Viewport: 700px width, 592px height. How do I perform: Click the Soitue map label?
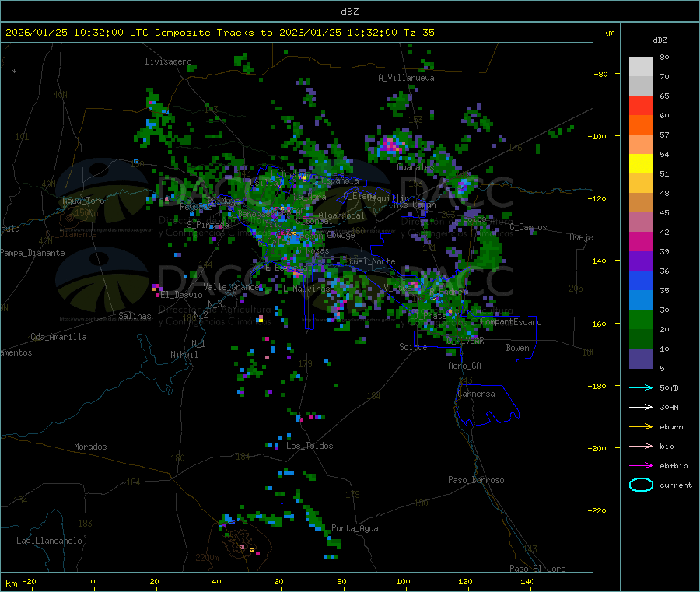[413, 347]
